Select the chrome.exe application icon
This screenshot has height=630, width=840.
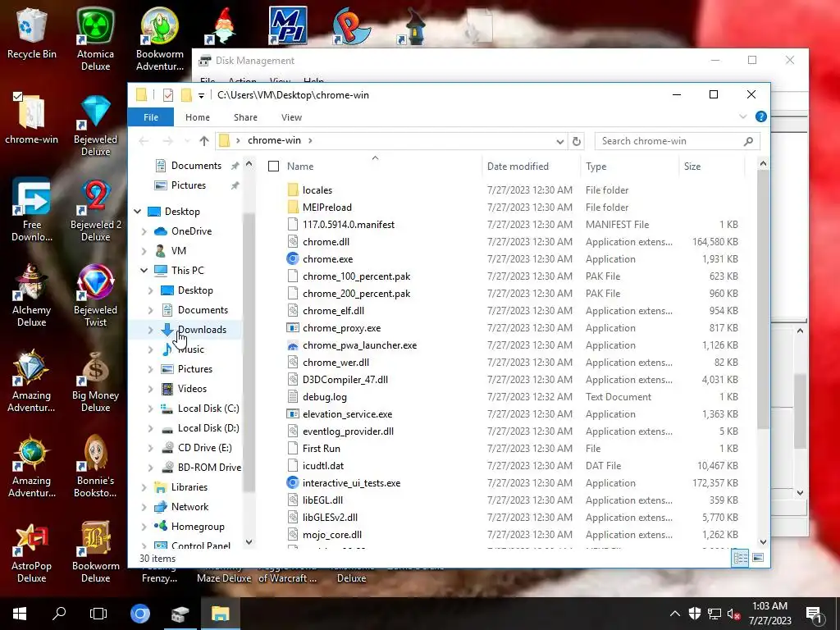pyautogui.click(x=293, y=258)
